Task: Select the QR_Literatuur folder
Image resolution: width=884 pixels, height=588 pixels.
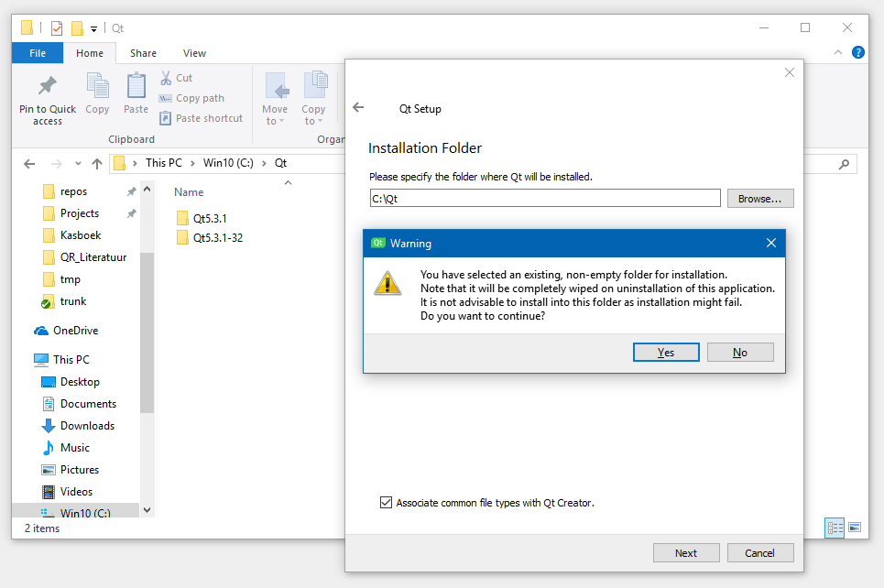Action: tap(93, 257)
